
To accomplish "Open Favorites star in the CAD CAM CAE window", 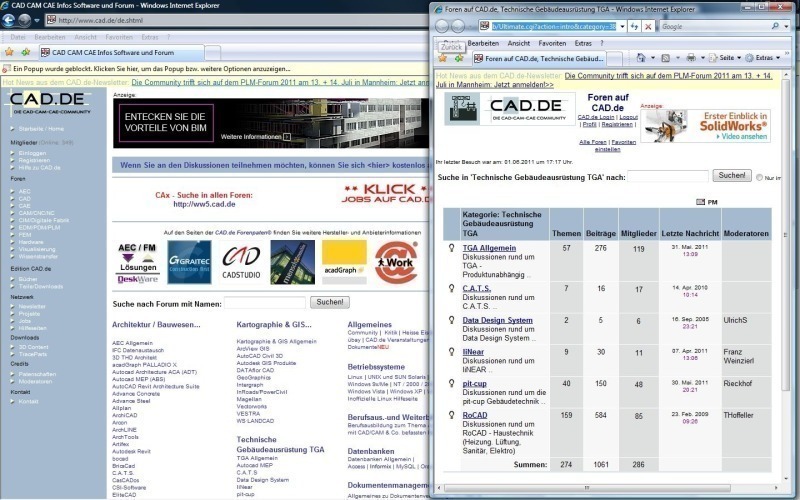I will pos(9,52).
